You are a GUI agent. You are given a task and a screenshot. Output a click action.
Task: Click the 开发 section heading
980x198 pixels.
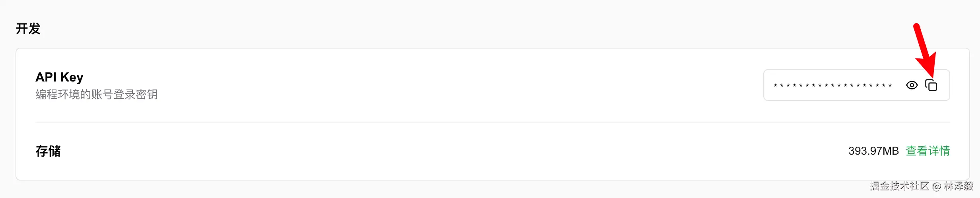pyautogui.click(x=28, y=29)
